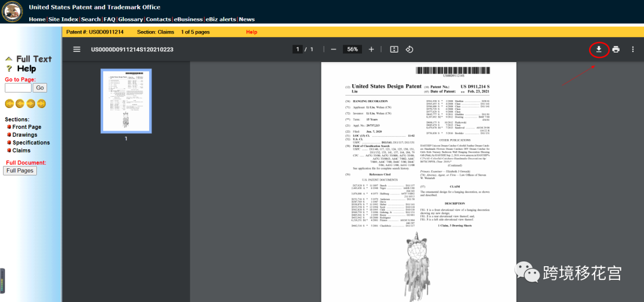644x302 pixels.
Task: Click the red Help link in yellow bar
Action: 252,32
